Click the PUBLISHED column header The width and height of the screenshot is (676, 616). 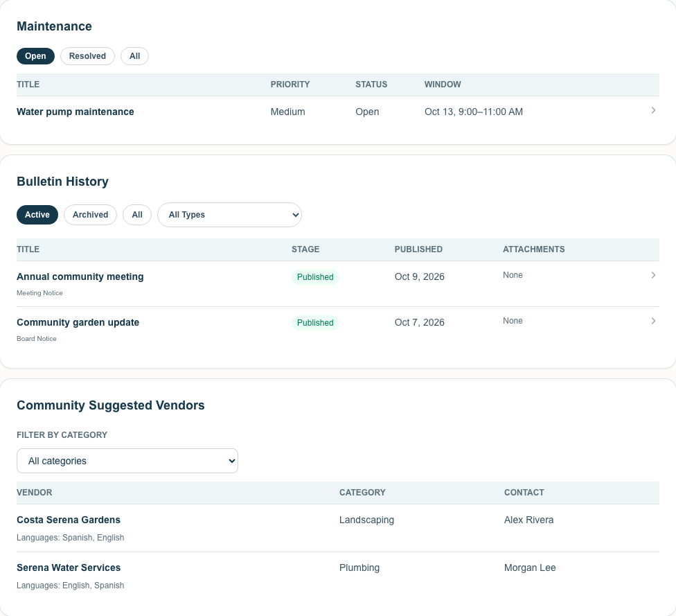[418, 249]
